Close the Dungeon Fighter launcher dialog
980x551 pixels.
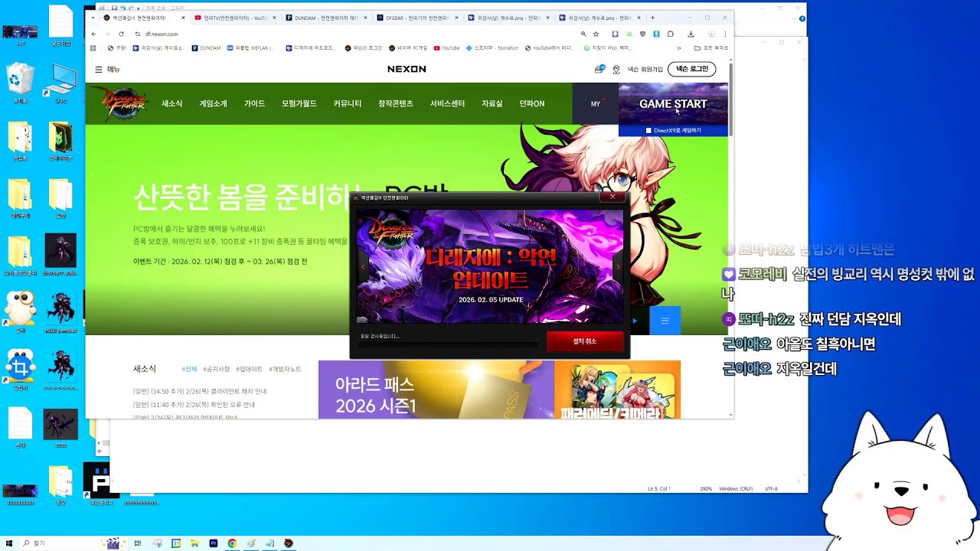[612, 197]
